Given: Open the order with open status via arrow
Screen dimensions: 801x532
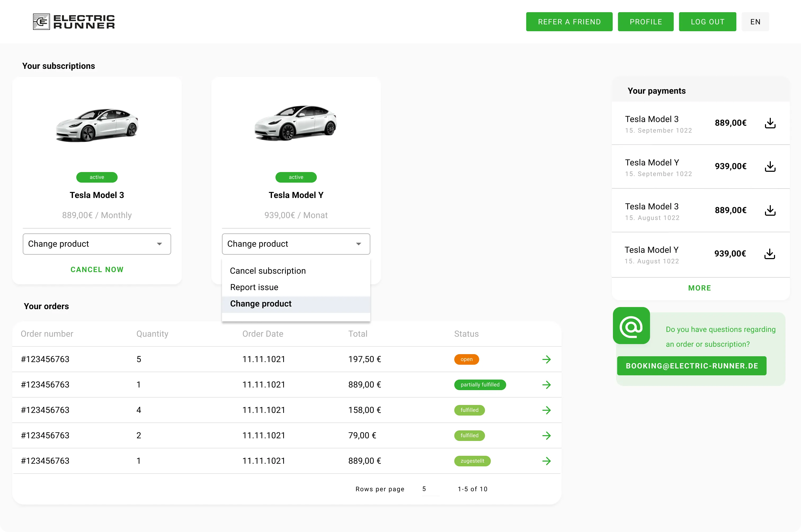Looking at the screenshot, I should point(546,359).
